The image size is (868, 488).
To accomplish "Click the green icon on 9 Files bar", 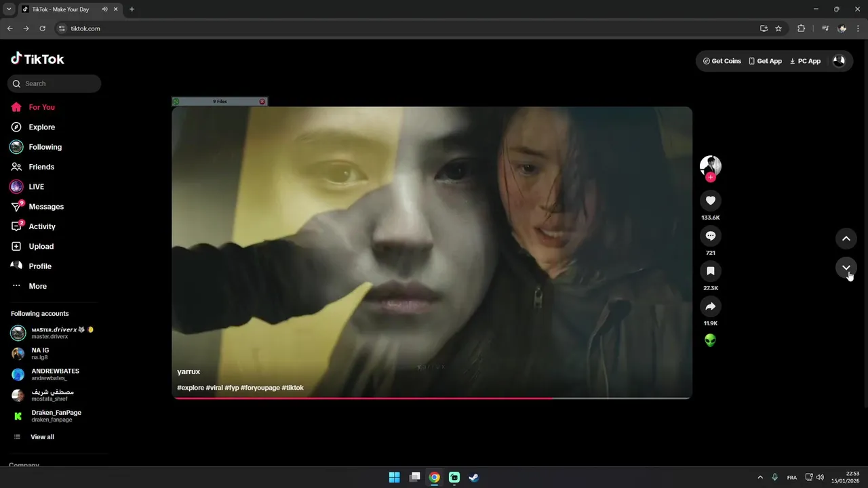I will point(176,102).
